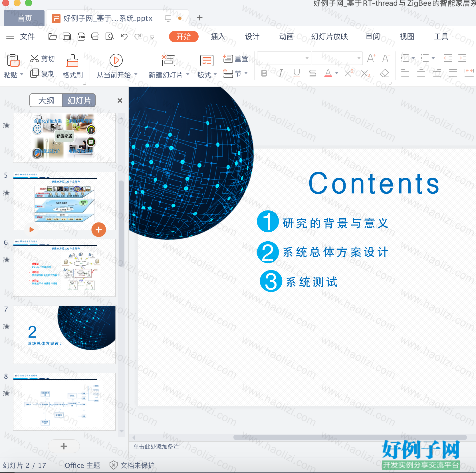
Task: Click the paste clipboard icon
Action: tap(13, 60)
